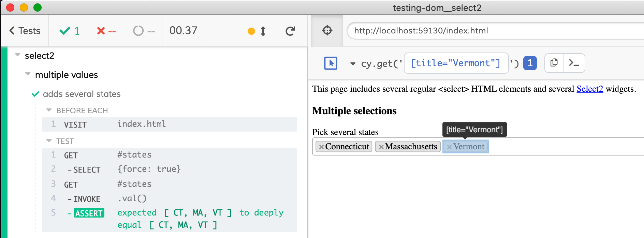
Task: Collapse the BEFORE EACH section
Action: (49, 110)
